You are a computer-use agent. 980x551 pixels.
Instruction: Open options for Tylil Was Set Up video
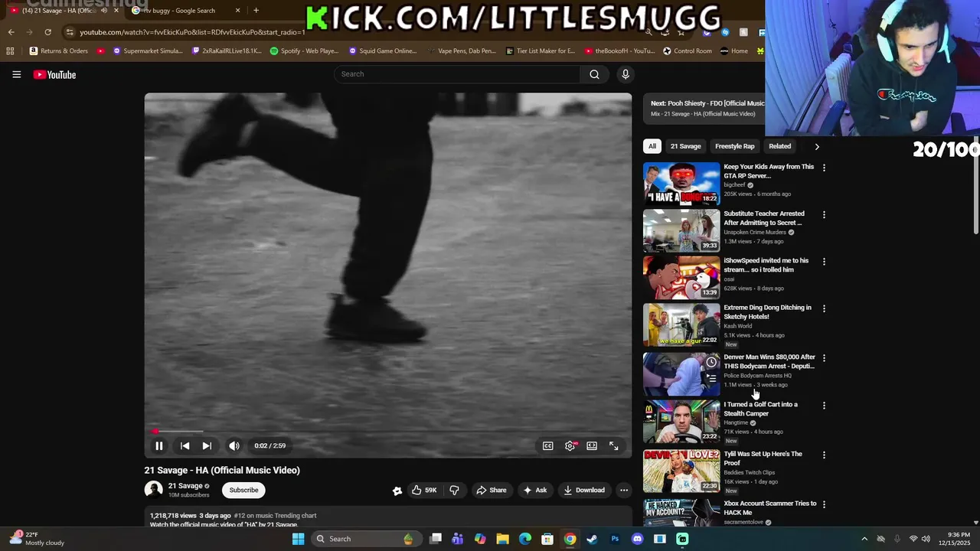pyautogui.click(x=824, y=455)
